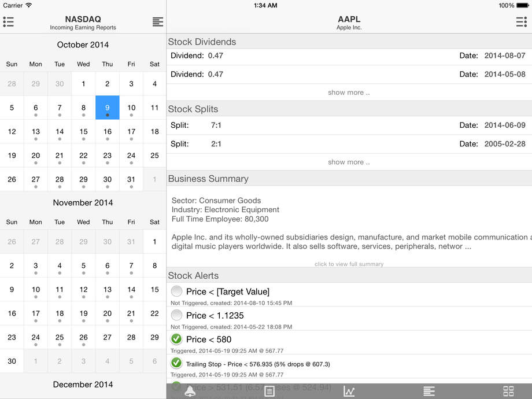Select October 10 in calendar

(x=131, y=108)
